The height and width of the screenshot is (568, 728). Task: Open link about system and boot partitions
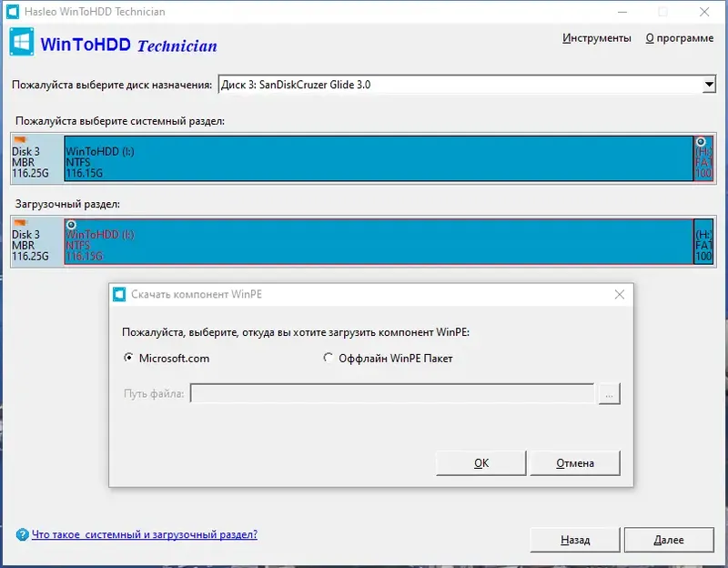click(145, 534)
